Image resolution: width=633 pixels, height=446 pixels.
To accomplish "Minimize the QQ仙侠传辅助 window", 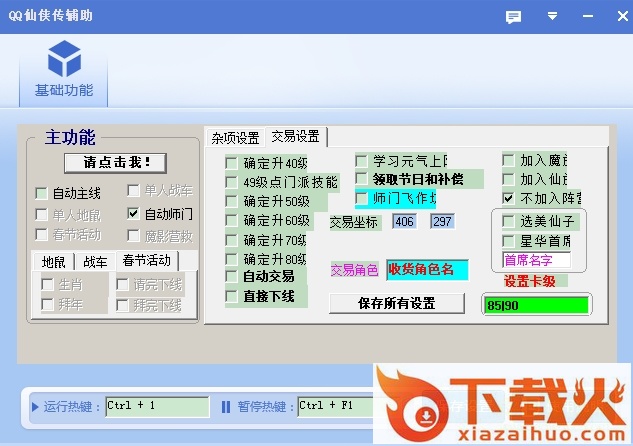I will click(588, 16).
